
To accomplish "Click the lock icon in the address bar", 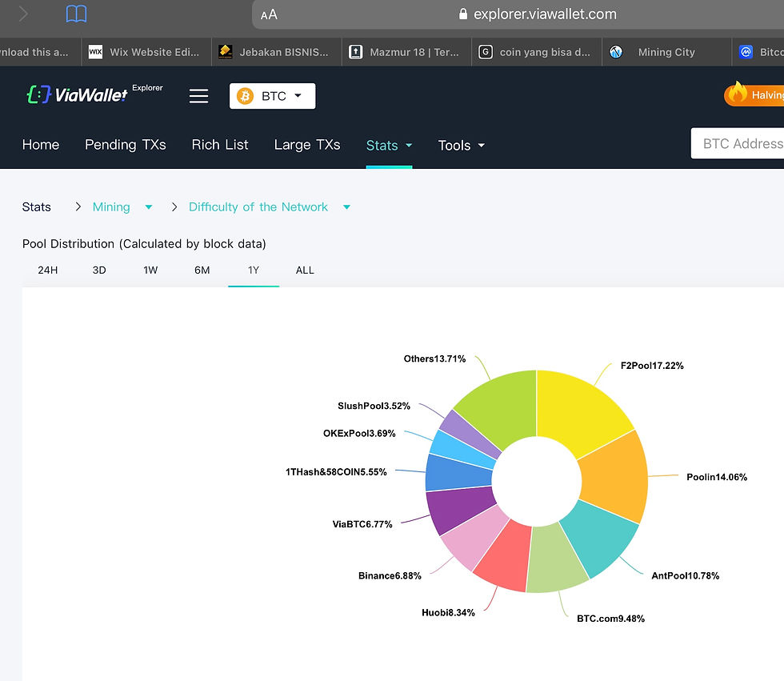I will click(x=463, y=14).
